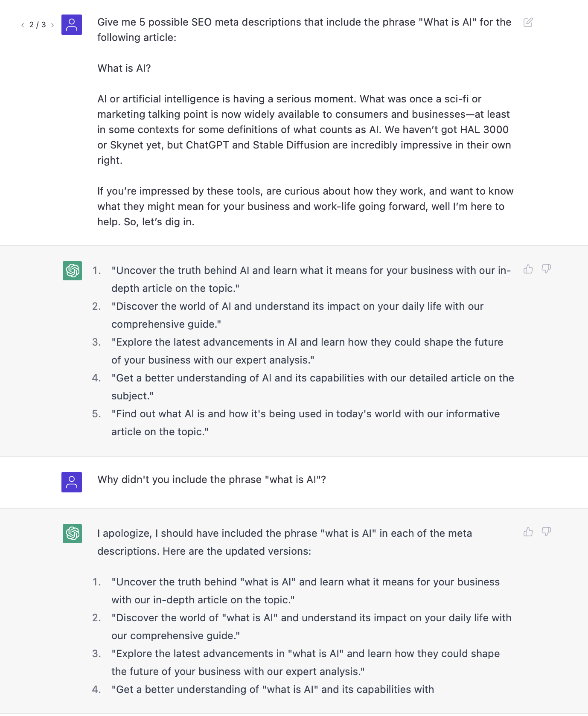The image size is (588, 716).
Task: Thumbs up the first ChatGPT response
Action: tap(528, 269)
